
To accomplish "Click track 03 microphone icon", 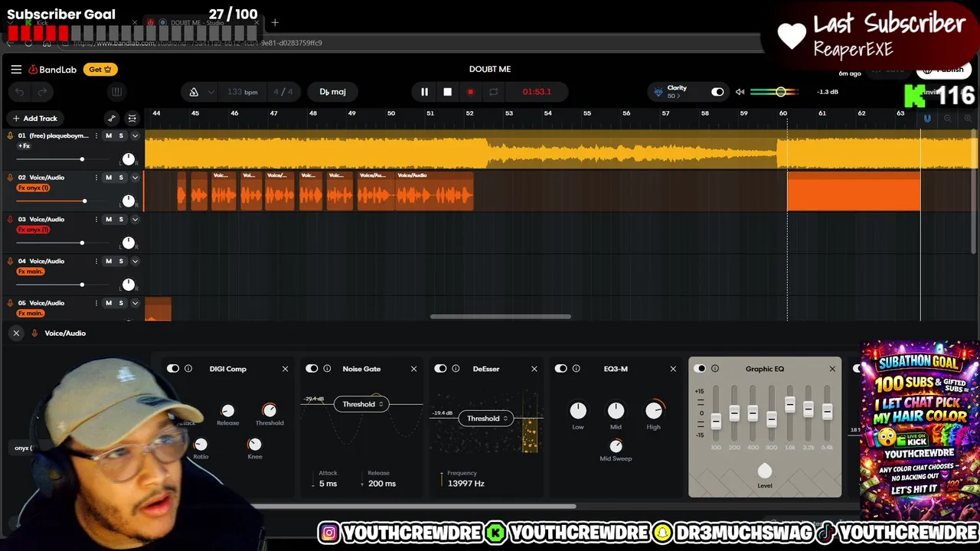I will coord(10,220).
